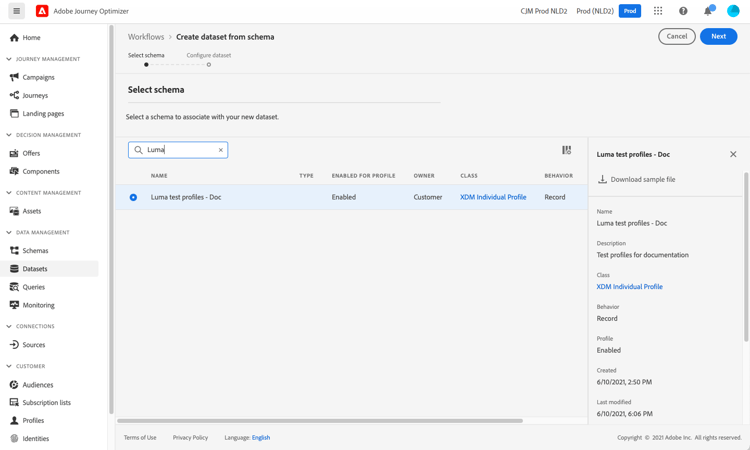Click the download icon beside sample file
The height and width of the screenshot is (450, 750).
pyautogui.click(x=602, y=179)
